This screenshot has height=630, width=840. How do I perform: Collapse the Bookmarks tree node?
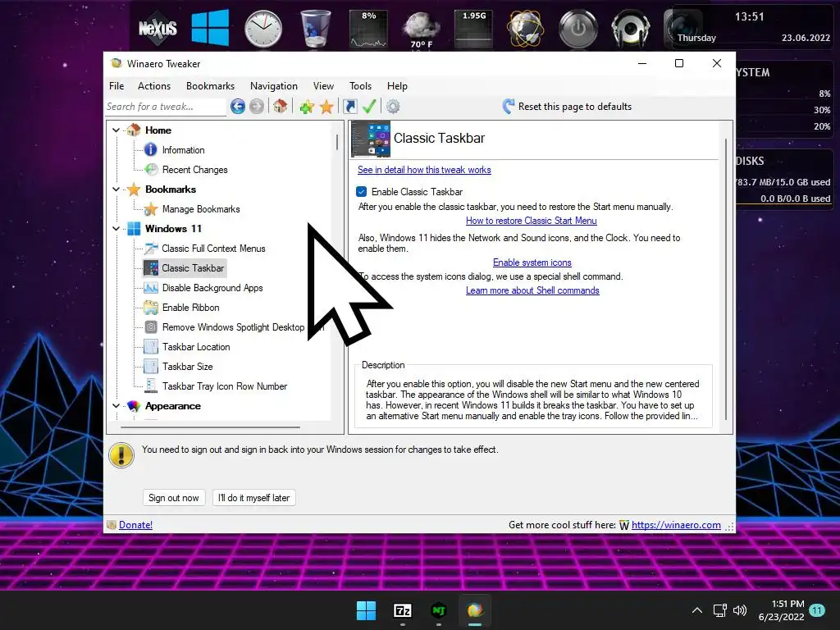[116, 189]
